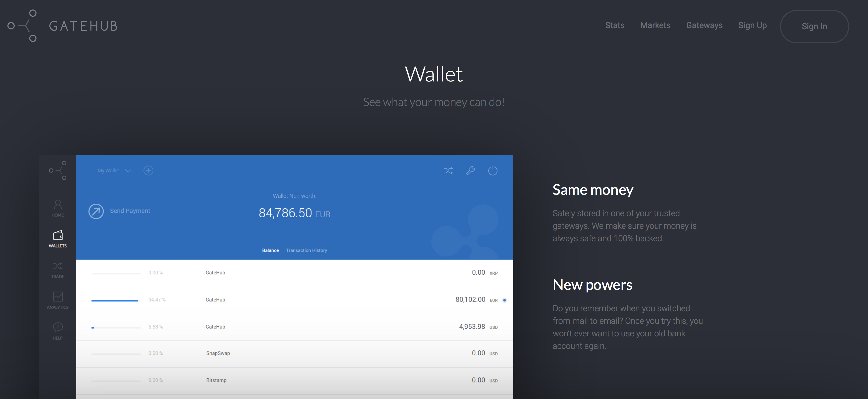868x399 pixels.
Task: Open the Stats navigation menu item
Action: point(616,25)
